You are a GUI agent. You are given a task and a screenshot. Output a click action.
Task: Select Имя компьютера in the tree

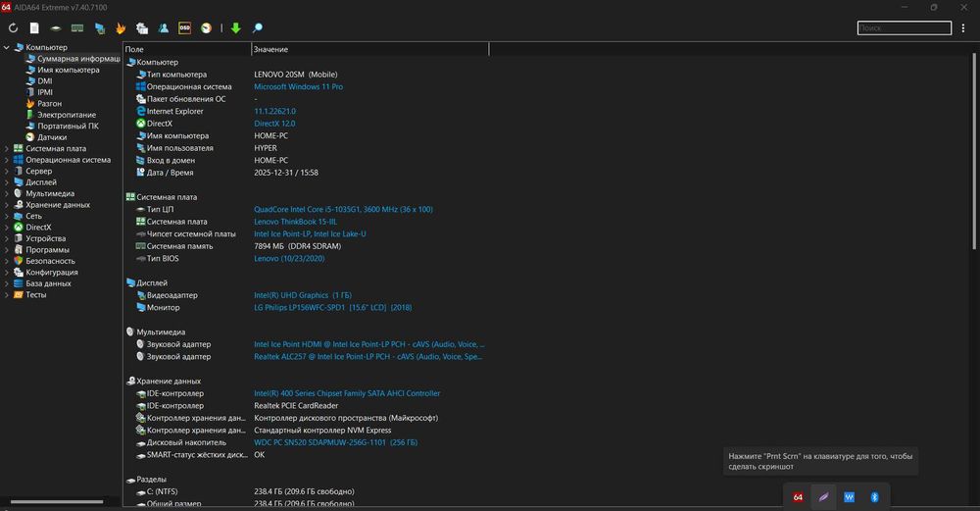coord(69,70)
